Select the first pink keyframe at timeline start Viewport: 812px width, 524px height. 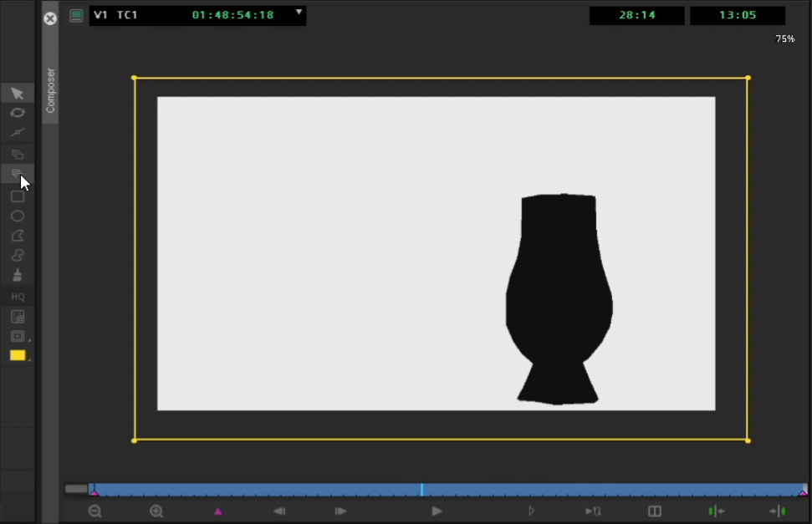pos(94,493)
